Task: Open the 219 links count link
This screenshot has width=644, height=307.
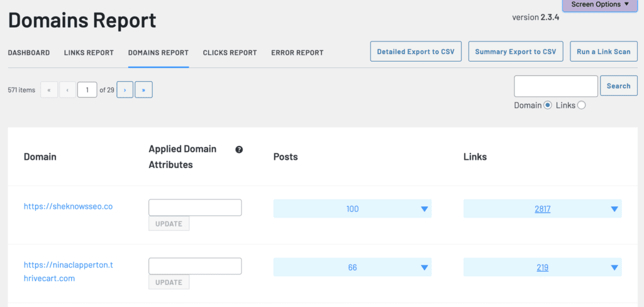Action: coord(543,267)
